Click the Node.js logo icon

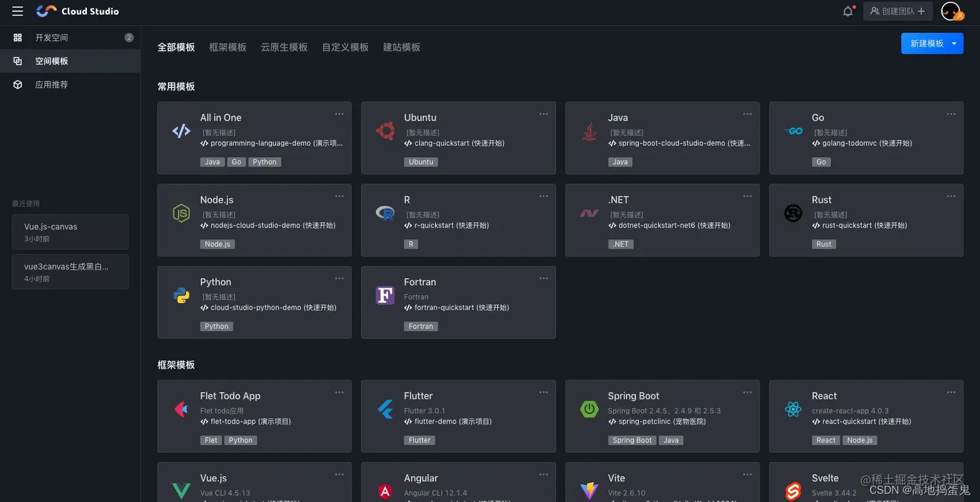coord(181,213)
